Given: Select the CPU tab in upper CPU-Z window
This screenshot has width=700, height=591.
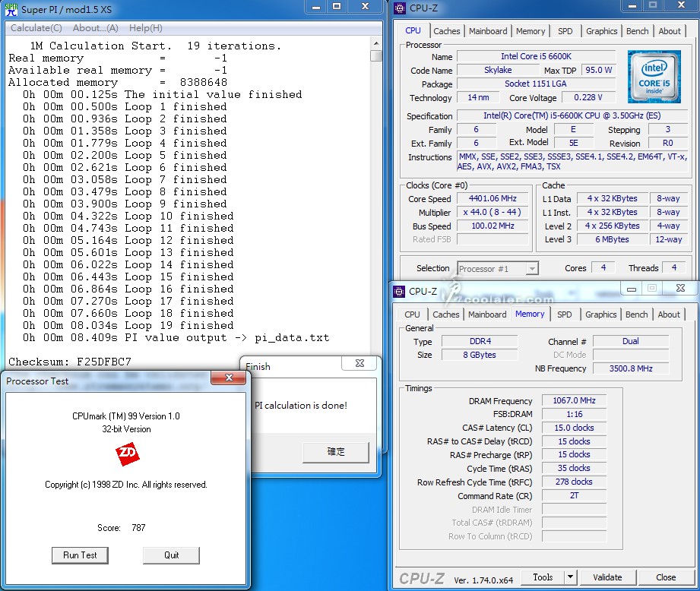Looking at the screenshot, I should click(x=413, y=30).
